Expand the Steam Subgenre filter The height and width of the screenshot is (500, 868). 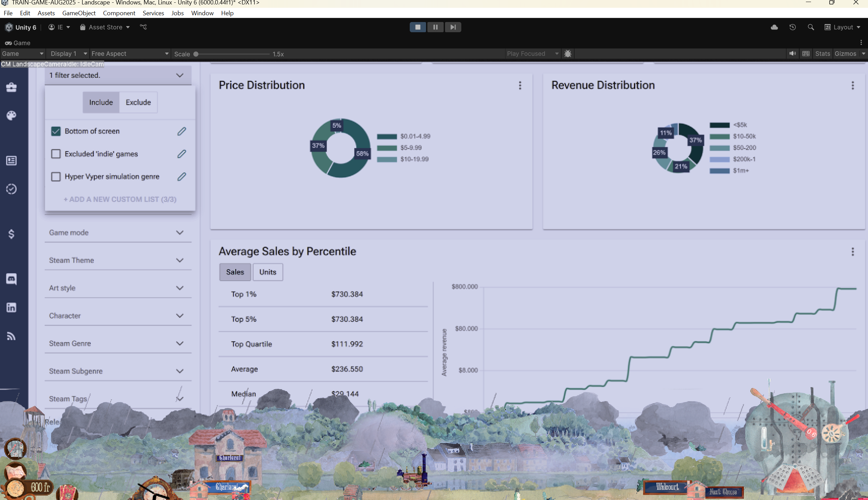pyautogui.click(x=118, y=371)
